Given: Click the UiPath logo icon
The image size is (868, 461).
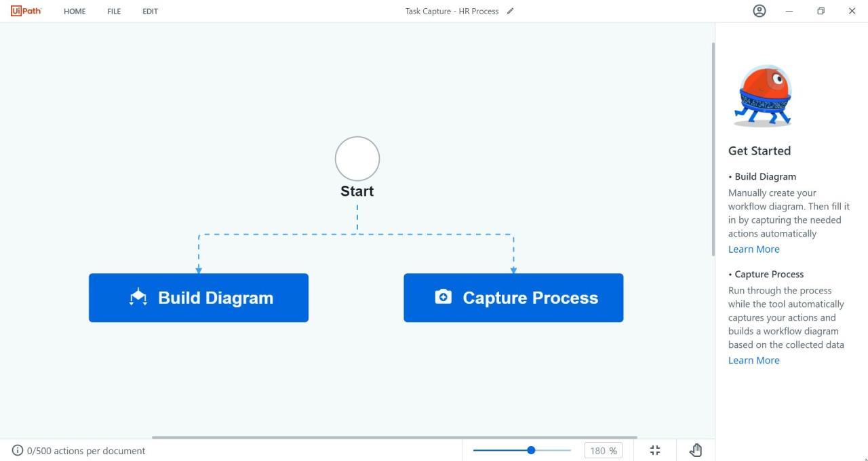Looking at the screenshot, I should pos(26,11).
